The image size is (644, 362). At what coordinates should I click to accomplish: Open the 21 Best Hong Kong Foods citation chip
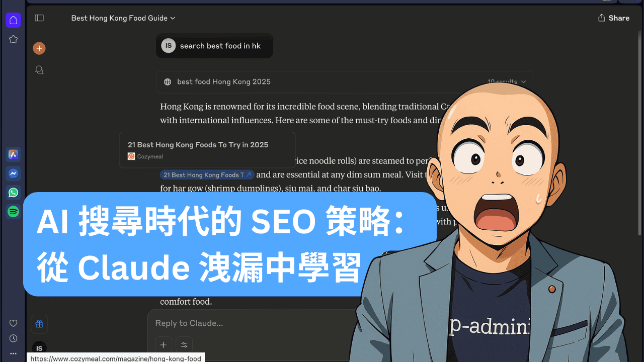[207, 175]
